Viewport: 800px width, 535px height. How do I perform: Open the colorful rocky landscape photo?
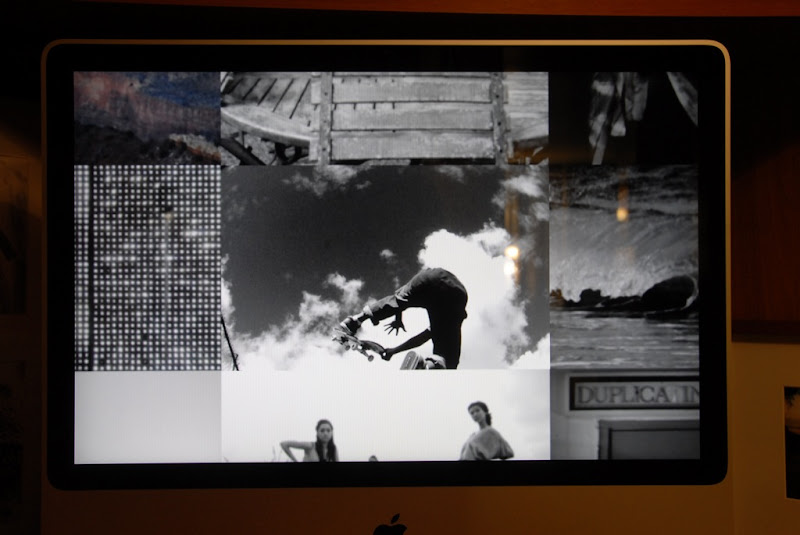147,118
